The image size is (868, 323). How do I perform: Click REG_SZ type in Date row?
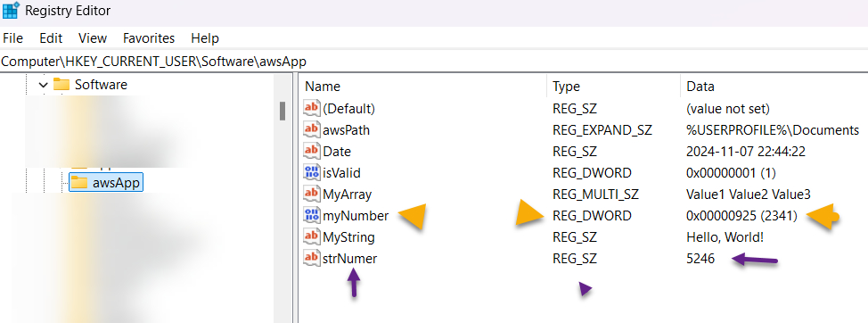point(575,152)
